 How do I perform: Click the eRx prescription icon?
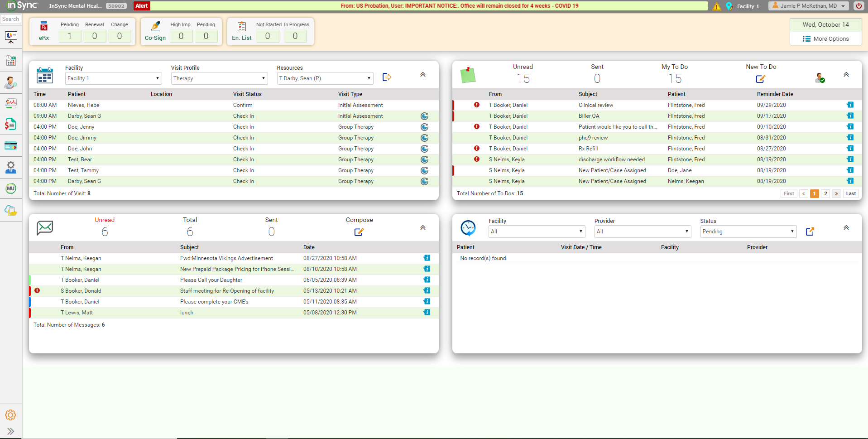click(x=43, y=26)
